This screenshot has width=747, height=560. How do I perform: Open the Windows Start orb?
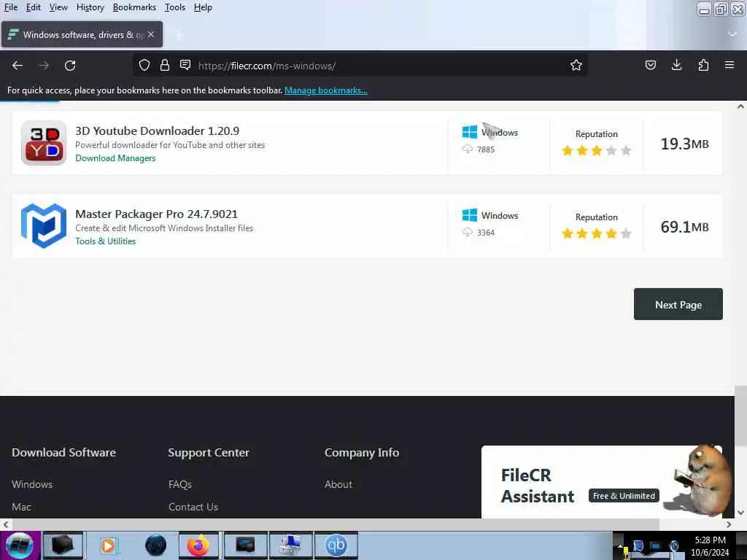click(20, 545)
